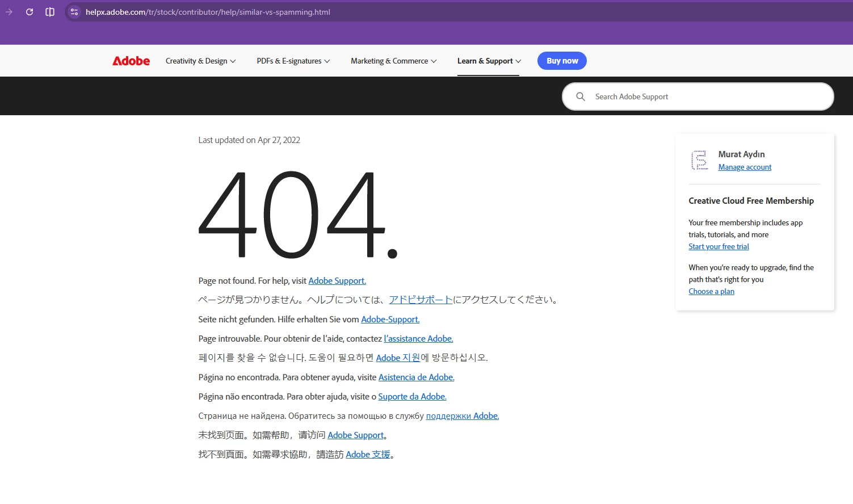Open the Learn & Support menu
This screenshot has width=853, height=504.
[x=489, y=61]
